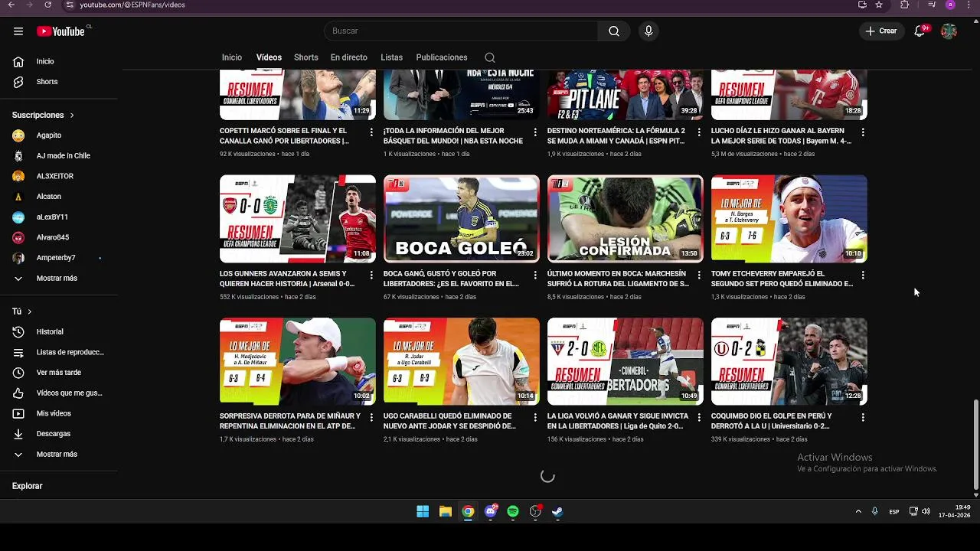
Task: Play BOCA GOLEÓ video thumbnail
Action: tap(462, 219)
